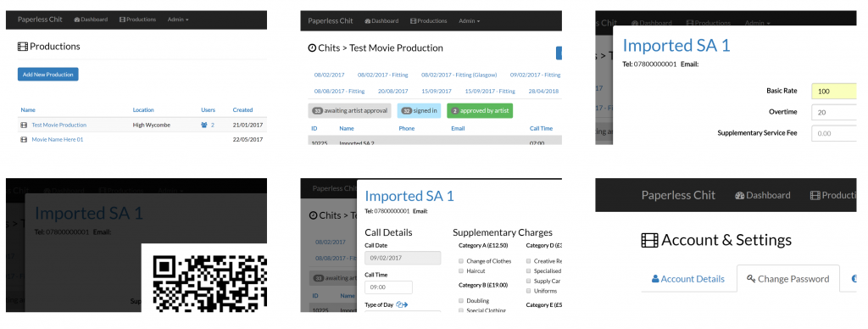Click the Type of Day shuffle icon
868x329 pixels.
click(x=402, y=304)
